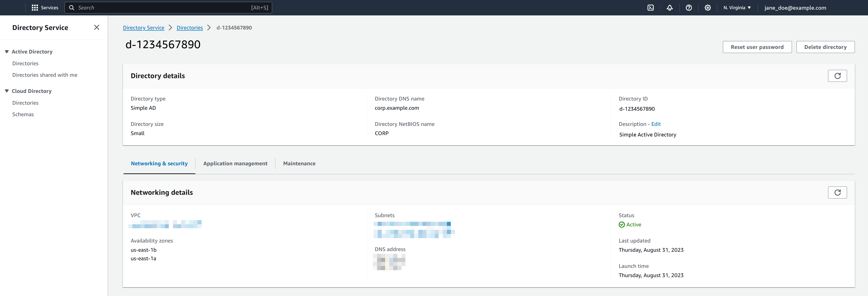
Task: Switch to the Application management tab
Action: click(235, 163)
